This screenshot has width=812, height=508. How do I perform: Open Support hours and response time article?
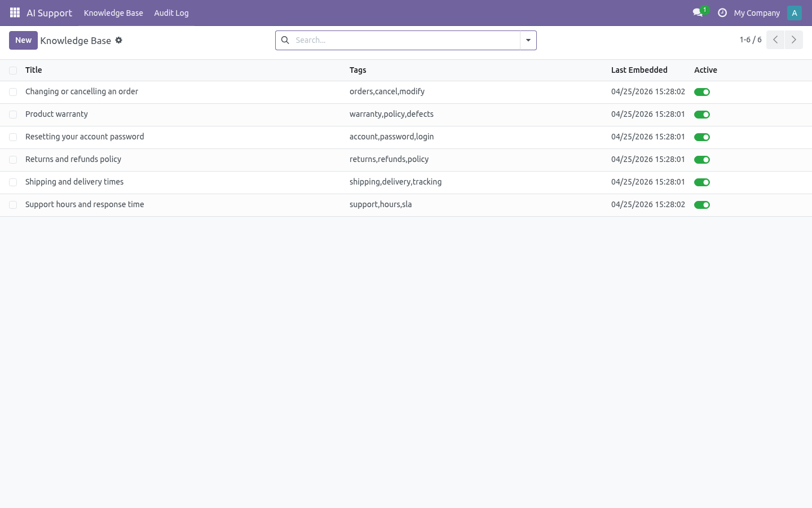tap(85, 204)
